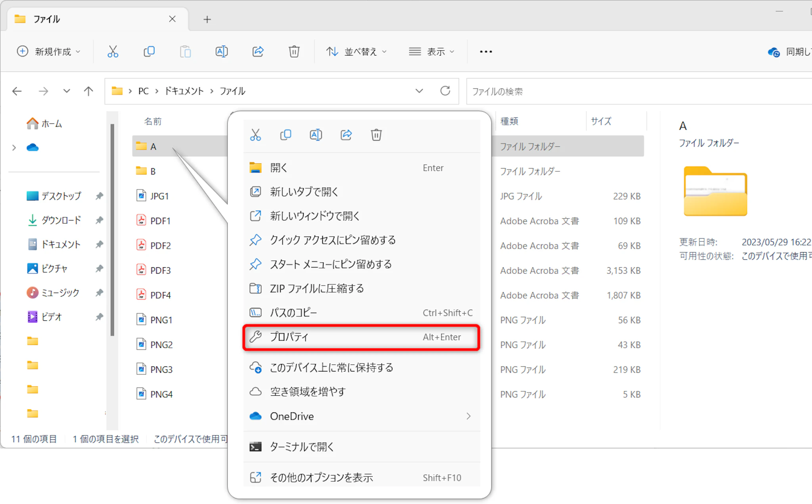
Task: Go to ドキュメント in the breadcrumb path
Action: pos(184,91)
